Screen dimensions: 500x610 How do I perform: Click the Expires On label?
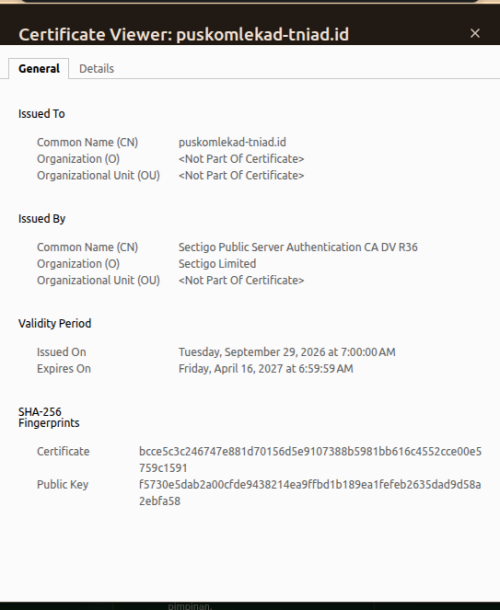click(64, 369)
